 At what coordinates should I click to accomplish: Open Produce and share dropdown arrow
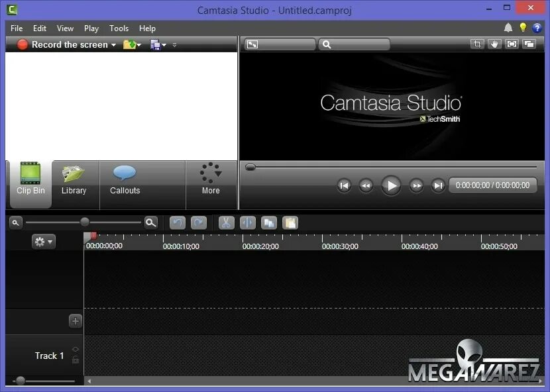164,45
